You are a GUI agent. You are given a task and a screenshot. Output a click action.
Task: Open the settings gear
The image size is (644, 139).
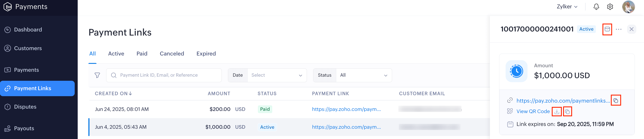610,7
